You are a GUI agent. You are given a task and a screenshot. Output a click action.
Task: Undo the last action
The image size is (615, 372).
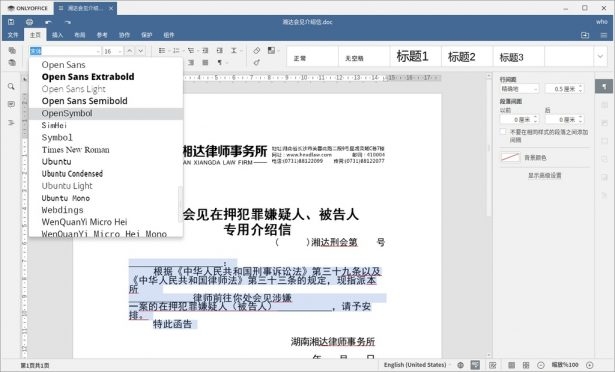click(x=48, y=22)
